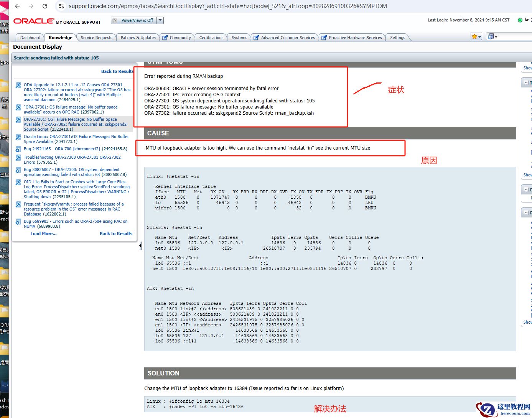Image resolution: width=532 pixels, height=418 pixels.
Task: Reload the page with the refresh icon
Action: tap(45, 6)
